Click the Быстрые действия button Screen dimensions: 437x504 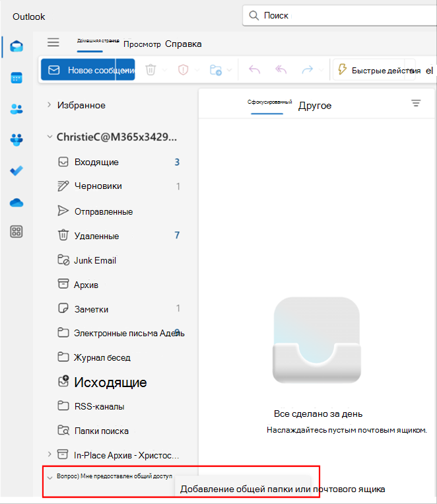(374, 70)
